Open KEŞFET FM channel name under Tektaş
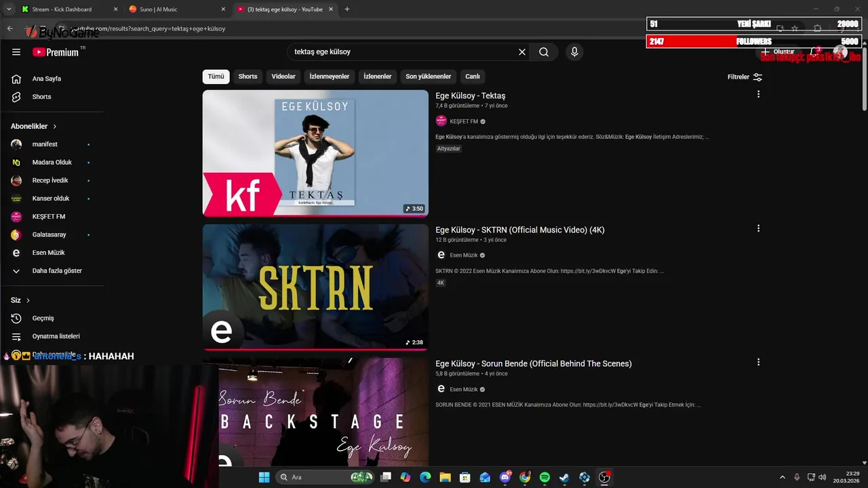Screen dimensions: 868x488 464,121
